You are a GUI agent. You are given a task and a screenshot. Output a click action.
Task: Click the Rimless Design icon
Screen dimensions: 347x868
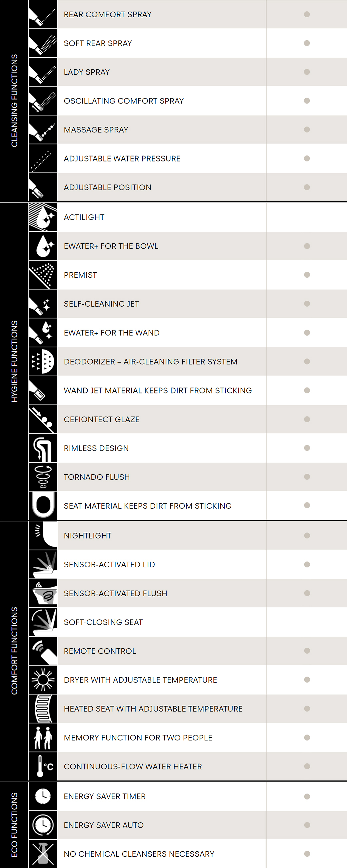pos(43,448)
